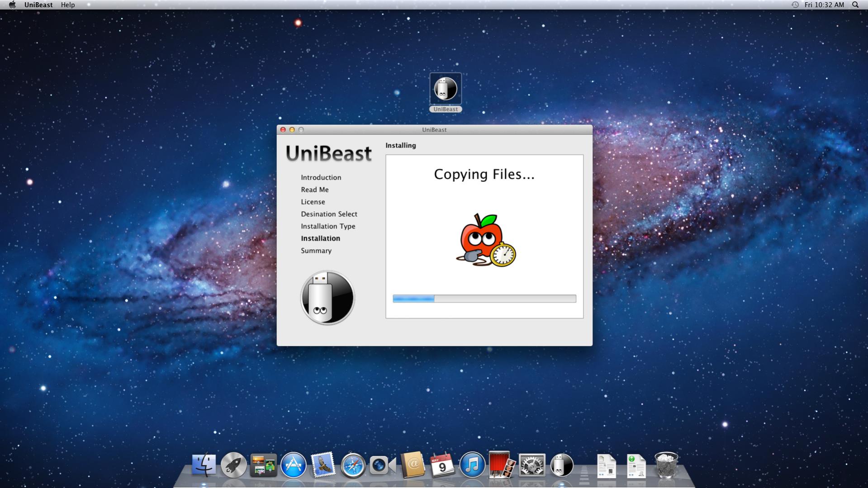This screenshot has width=868, height=488.
Task: Click the copying files progress bar
Action: (484, 298)
